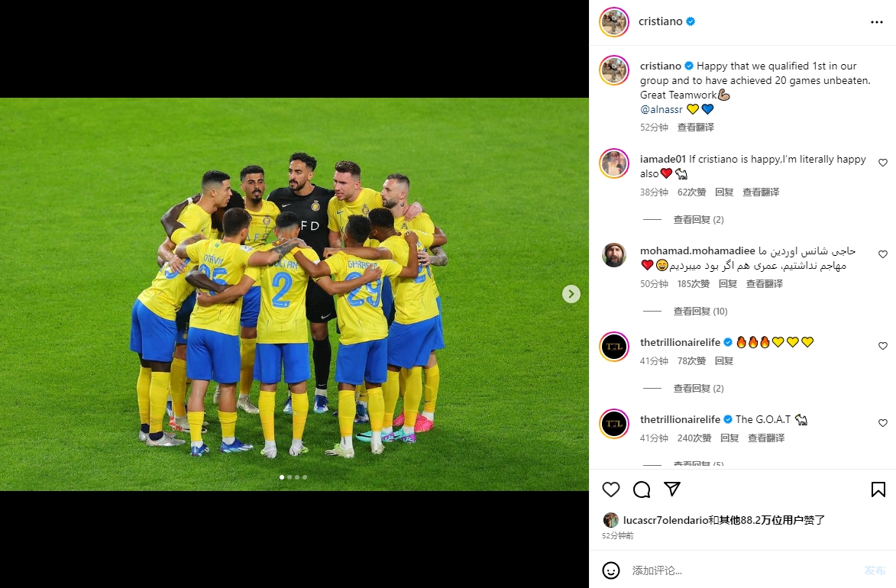Open the comment bubble icon under the post
The image size is (896, 588).
(x=642, y=489)
